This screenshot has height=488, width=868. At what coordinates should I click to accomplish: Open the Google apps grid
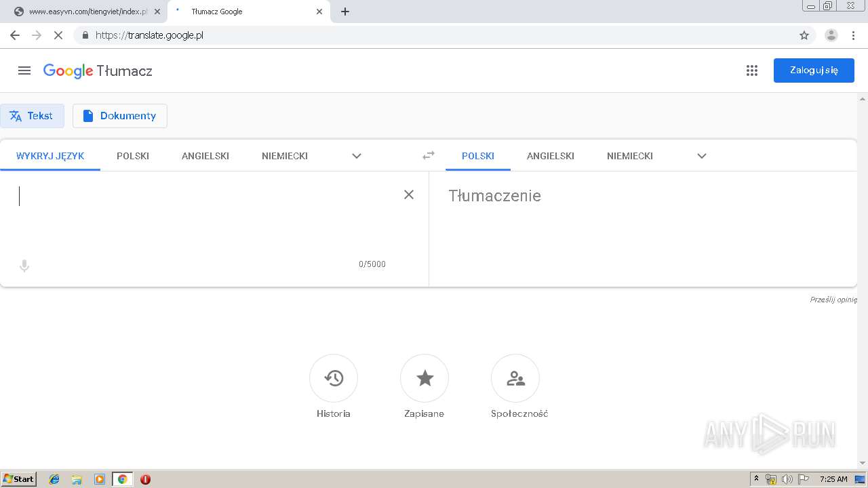(x=751, y=70)
